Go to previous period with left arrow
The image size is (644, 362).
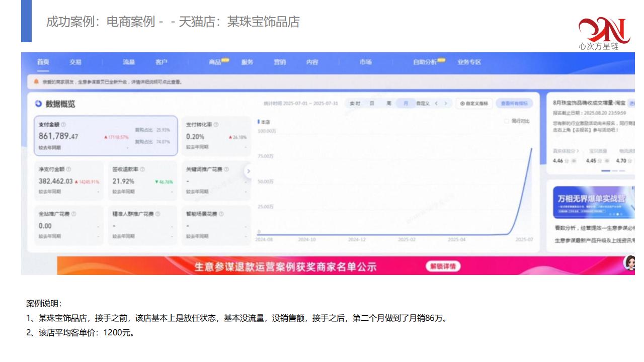tap(436, 104)
